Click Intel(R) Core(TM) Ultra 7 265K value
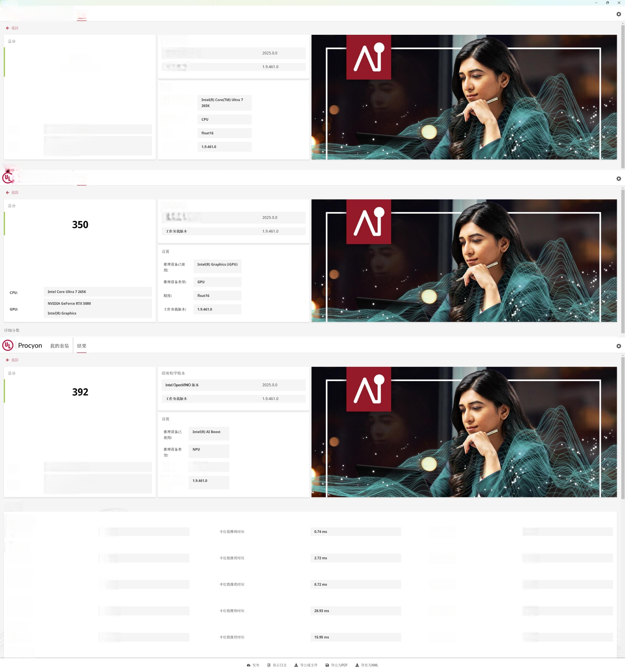625x672 pixels. pos(224,103)
